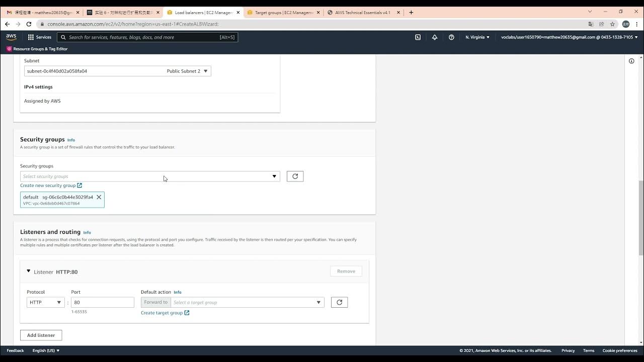Click the page vertical scrollbar thumb
Image resolution: width=644 pixels, height=362 pixels.
pos(641,218)
